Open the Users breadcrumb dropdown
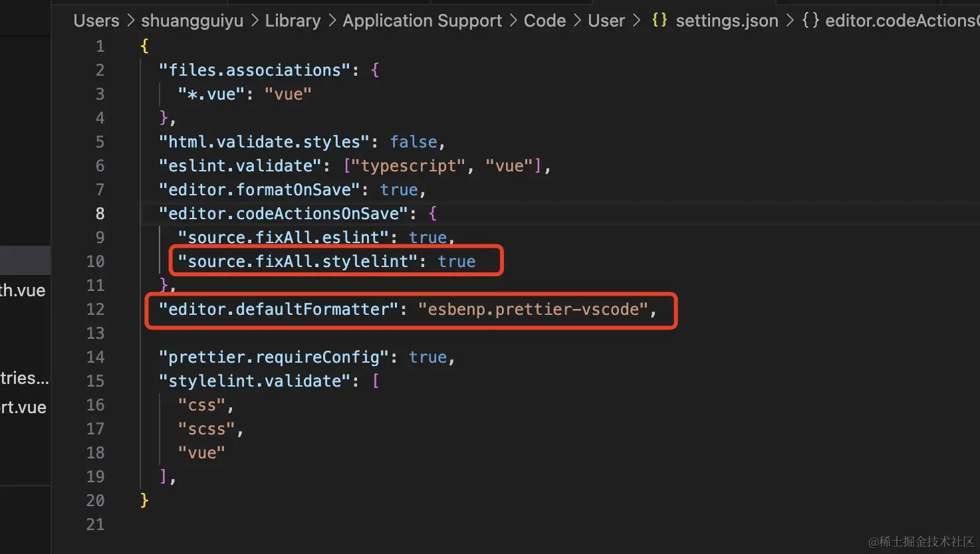The width and height of the screenshot is (980, 554). [x=95, y=20]
